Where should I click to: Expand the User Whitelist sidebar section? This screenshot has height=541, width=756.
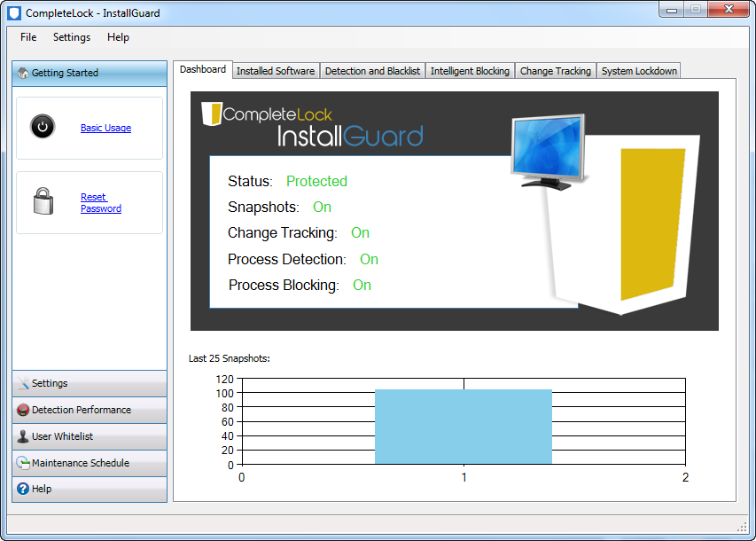(90, 436)
